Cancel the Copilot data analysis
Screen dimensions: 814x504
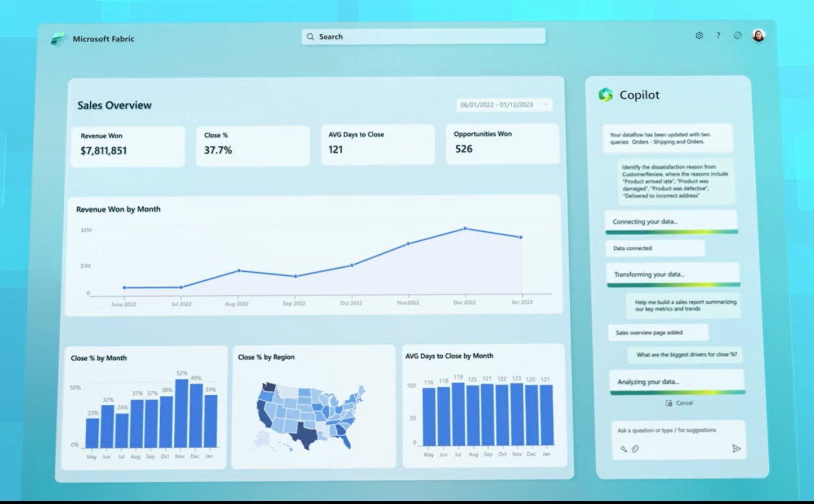[x=679, y=403]
